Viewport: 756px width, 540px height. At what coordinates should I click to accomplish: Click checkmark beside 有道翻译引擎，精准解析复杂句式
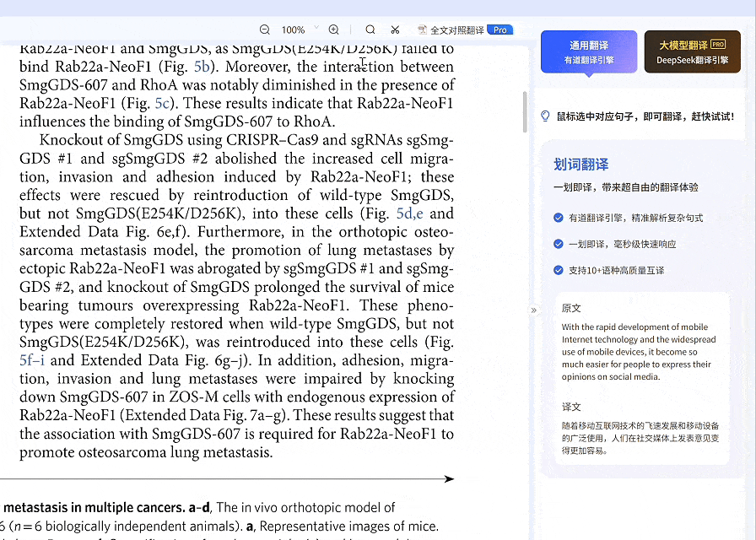tap(559, 218)
